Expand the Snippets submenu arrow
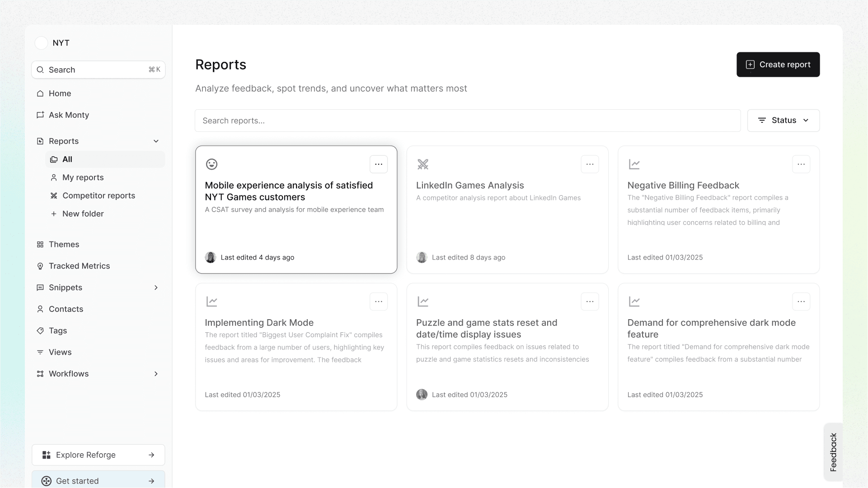 pos(156,288)
